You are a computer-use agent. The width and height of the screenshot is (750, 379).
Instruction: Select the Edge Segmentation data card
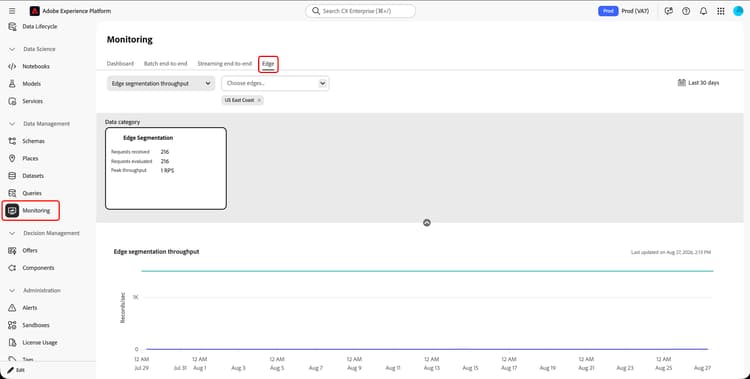point(166,168)
